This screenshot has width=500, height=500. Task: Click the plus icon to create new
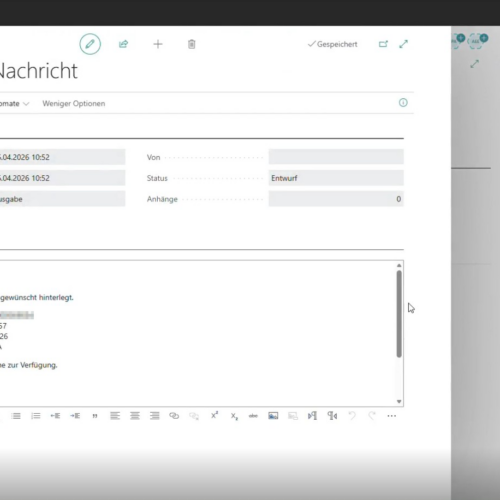158,44
